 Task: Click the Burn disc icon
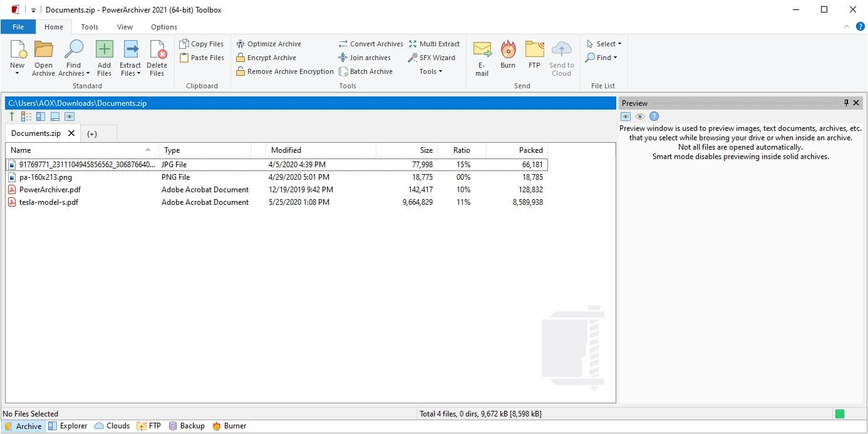click(x=508, y=50)
